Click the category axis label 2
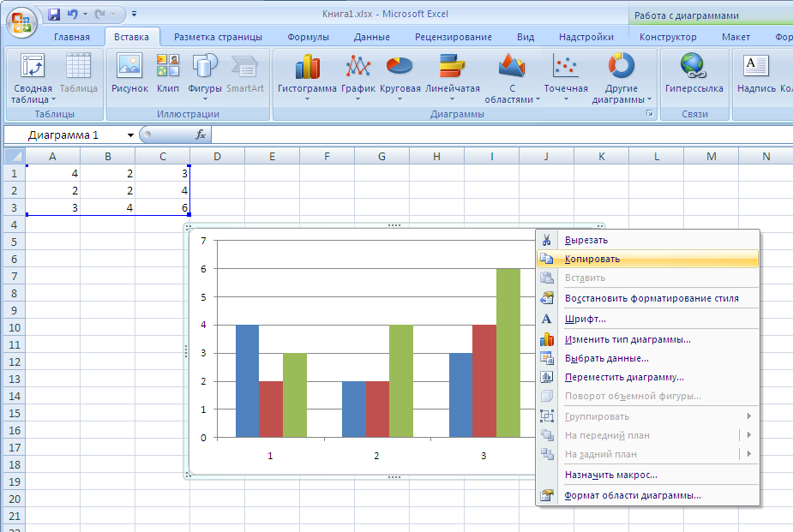 click(376, 456)
